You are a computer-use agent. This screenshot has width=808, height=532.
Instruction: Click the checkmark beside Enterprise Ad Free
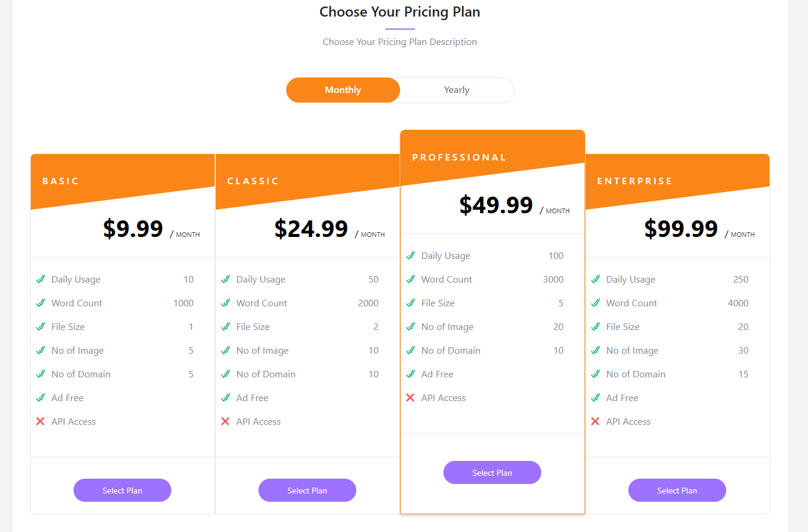tap(596, 398)
